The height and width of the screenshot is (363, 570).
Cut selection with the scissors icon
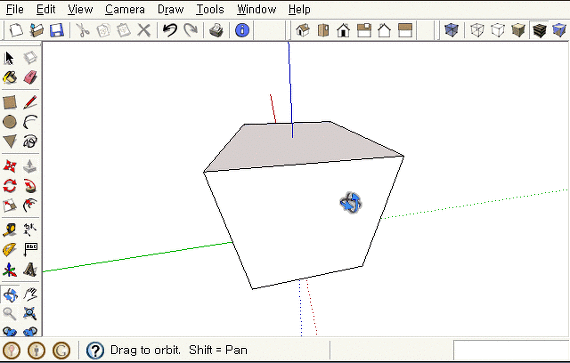83,30
